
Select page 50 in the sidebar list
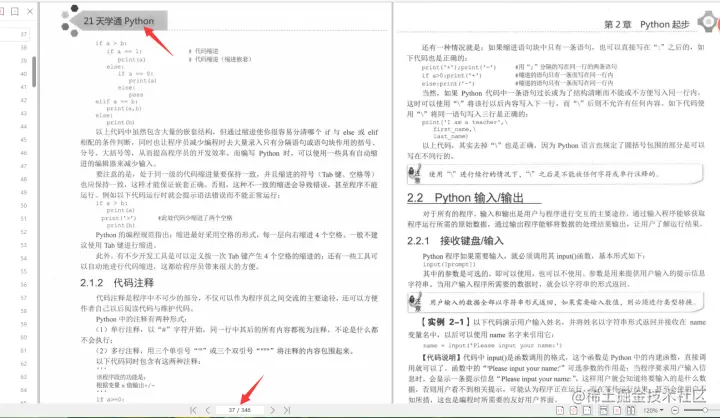(x=24, y=205)
